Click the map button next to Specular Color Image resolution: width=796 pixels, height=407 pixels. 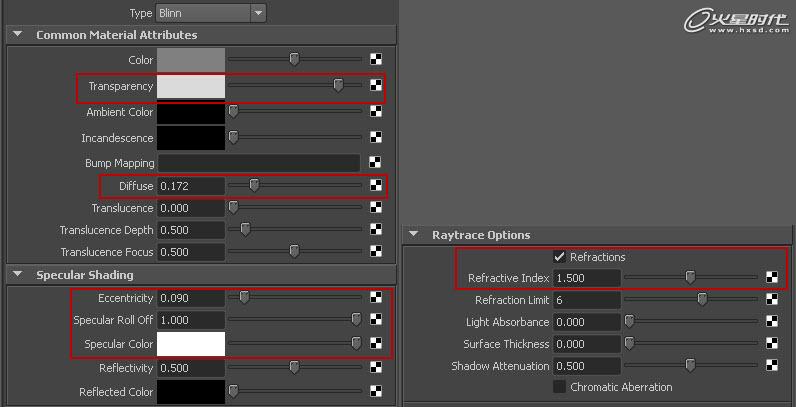(x=376, y=344)
